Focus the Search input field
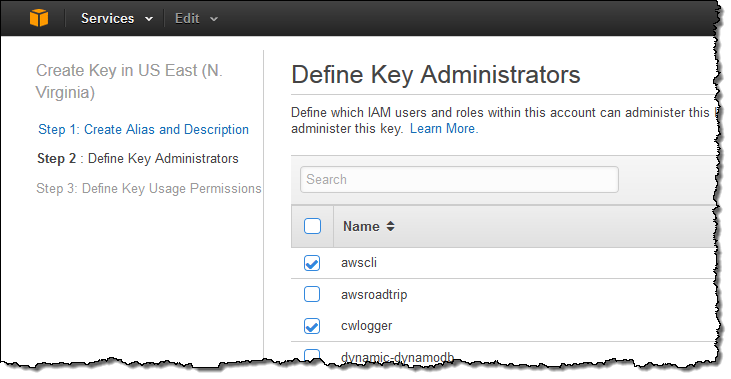 pyautogui.click(x=459, y=179)
